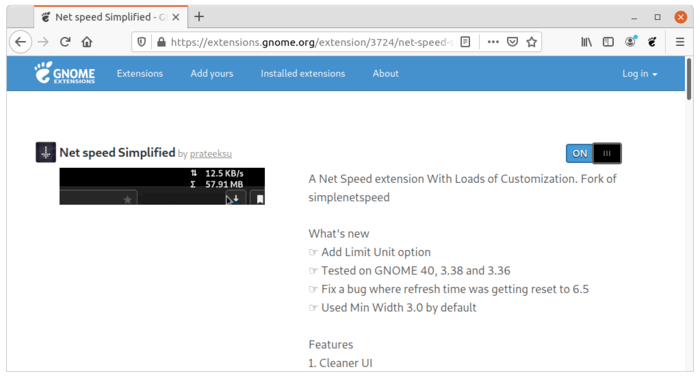Screen dimensions: 700x378
Task: Click the 'Add Limit Unit option' text
Action: coord(376,252)
